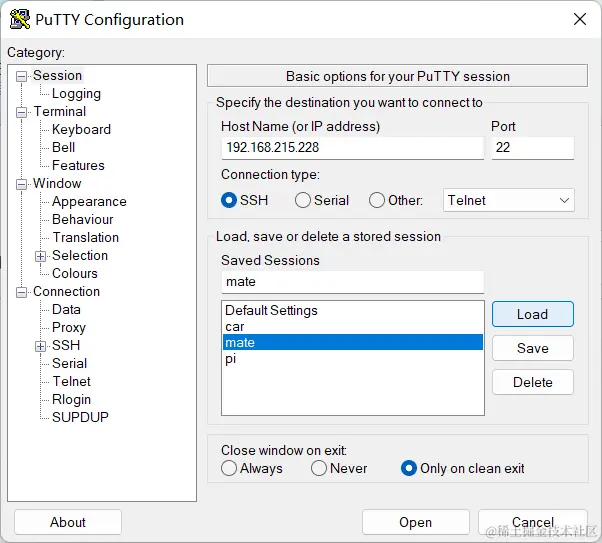Choose the Other connection type radio
The height and width of the screenshot is (543, 602).
[377, 200]
